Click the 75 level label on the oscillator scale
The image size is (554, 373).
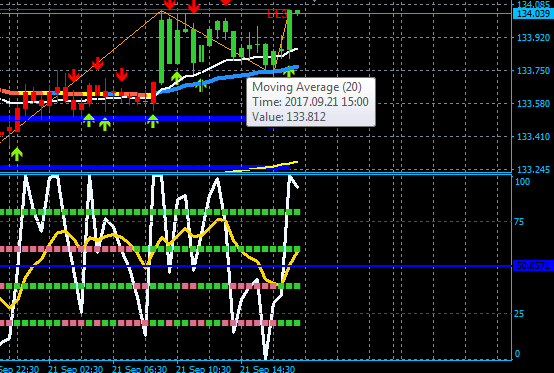tap(519, 222)
